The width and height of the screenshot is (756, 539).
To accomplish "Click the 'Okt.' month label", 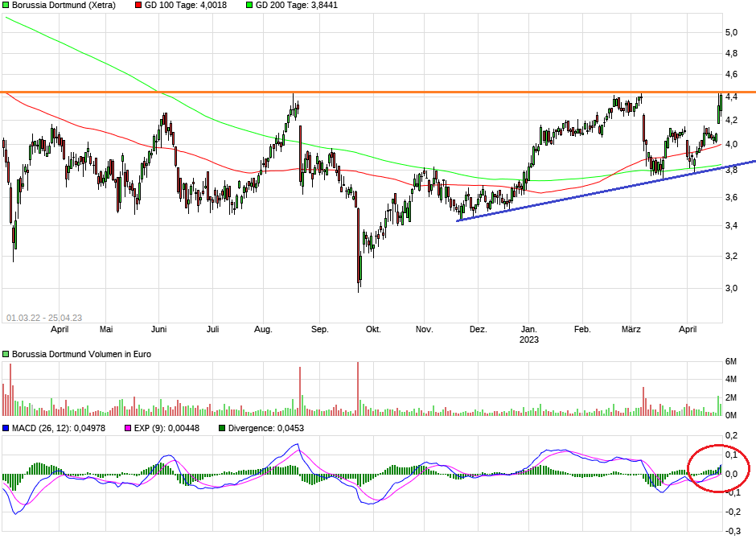I will [373, 329].
